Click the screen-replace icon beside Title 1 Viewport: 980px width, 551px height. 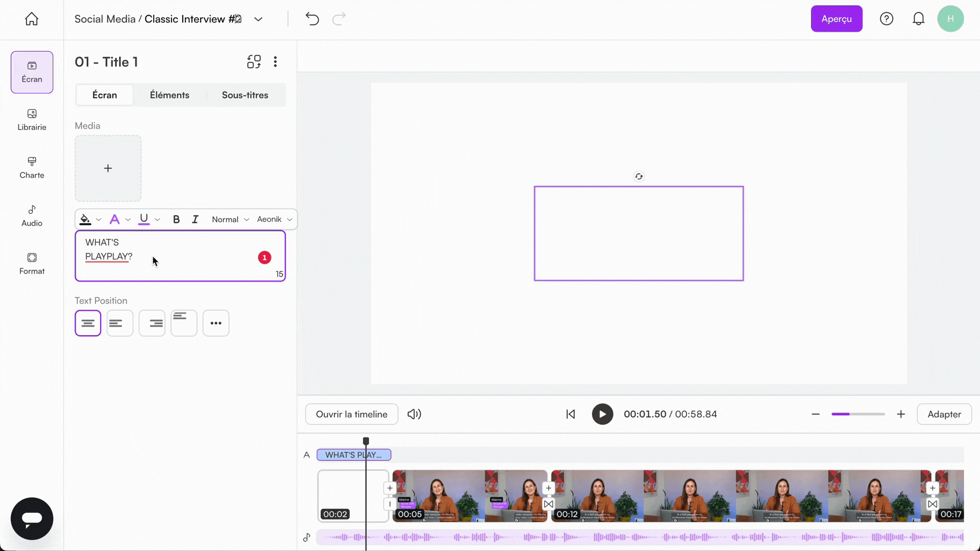[x=254, y=61]
